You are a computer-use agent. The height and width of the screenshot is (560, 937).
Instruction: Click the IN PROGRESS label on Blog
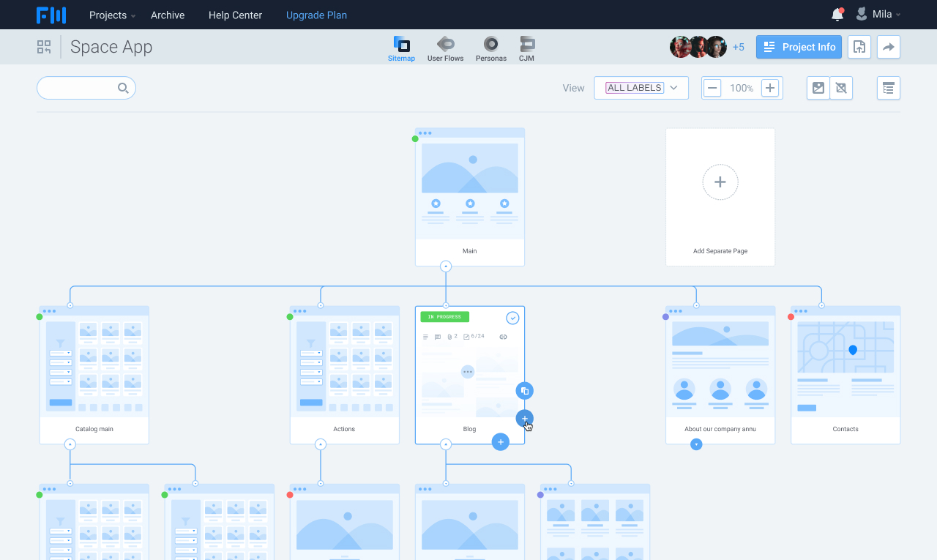[445, 317]
